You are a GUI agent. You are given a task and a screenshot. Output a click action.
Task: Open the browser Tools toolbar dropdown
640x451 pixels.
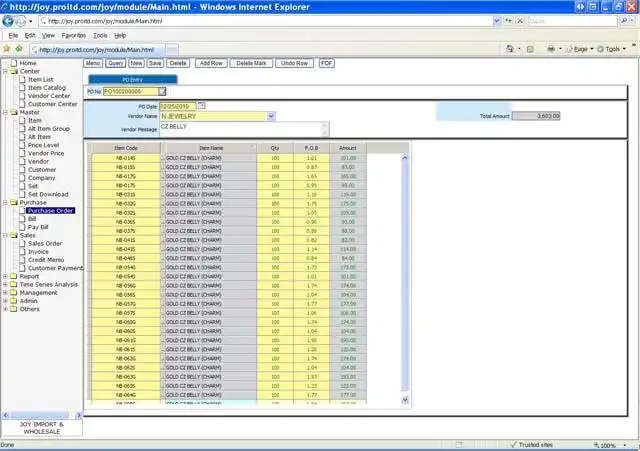pyautogui.click(x=611, y=49)
